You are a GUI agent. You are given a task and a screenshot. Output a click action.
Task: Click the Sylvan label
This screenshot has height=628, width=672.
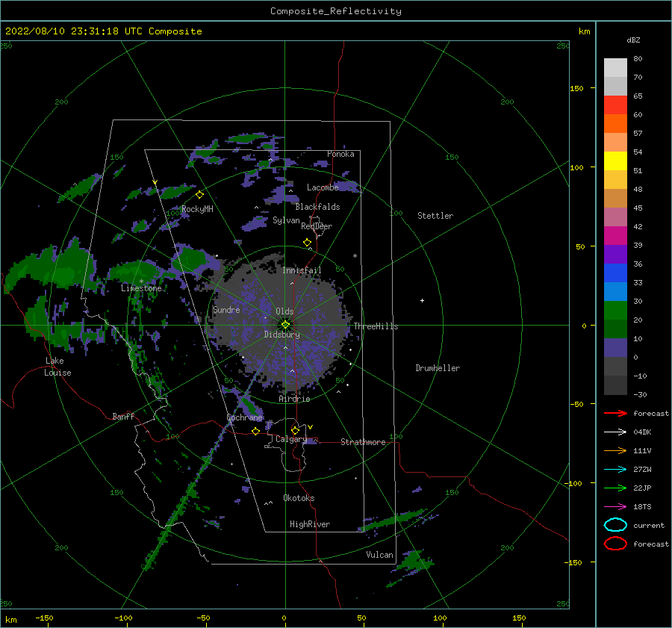pyautogui.click(x=286, y=220)
